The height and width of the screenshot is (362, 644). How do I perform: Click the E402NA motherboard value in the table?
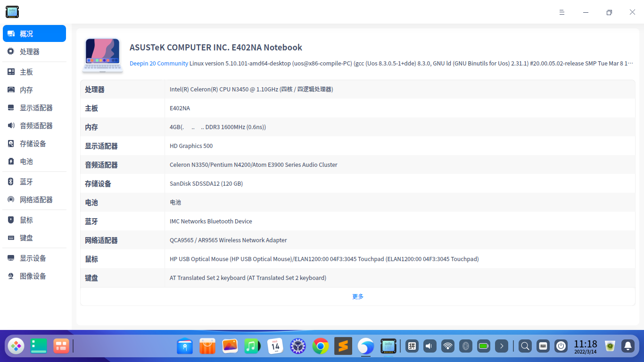click(x=180, y=108)
